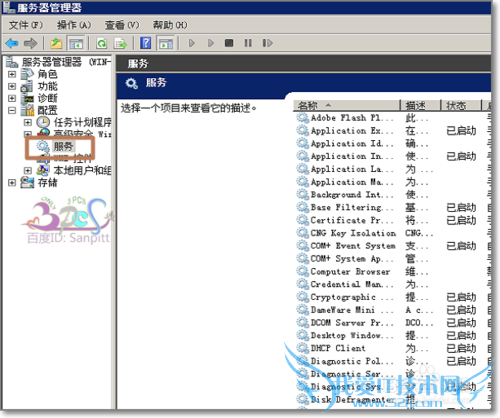Select Computer Browser service row

click(x=393, y=272)
